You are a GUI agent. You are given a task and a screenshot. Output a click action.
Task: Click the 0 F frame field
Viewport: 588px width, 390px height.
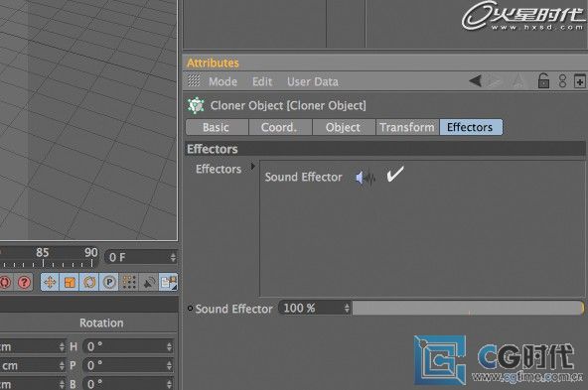(x=137, y=257)
